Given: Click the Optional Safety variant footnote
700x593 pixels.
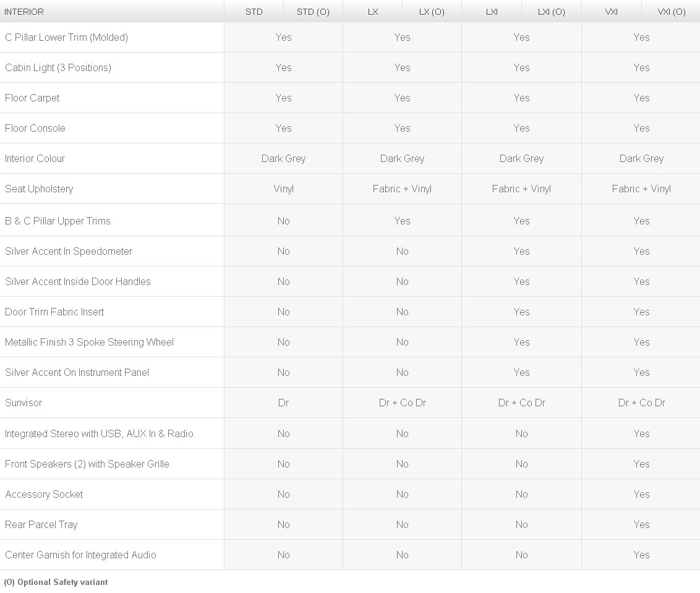Looking at the screenshot, I should (x=56, y=582).
